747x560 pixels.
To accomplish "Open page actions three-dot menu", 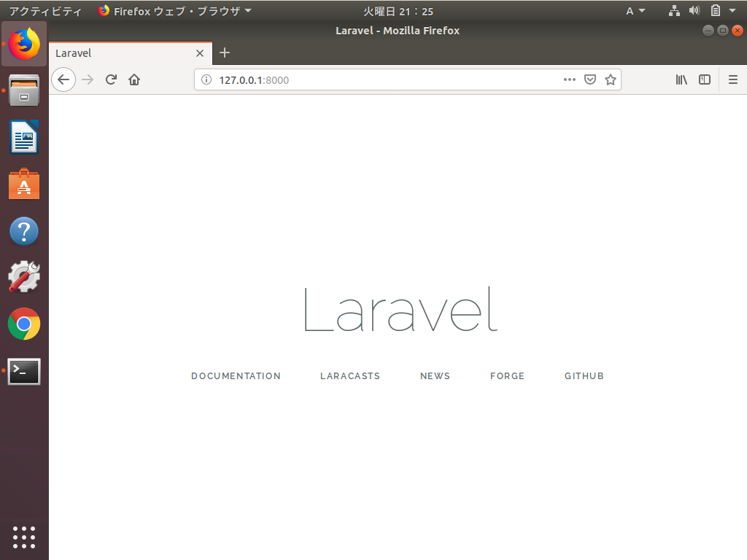I will click(x=569, y=79).
